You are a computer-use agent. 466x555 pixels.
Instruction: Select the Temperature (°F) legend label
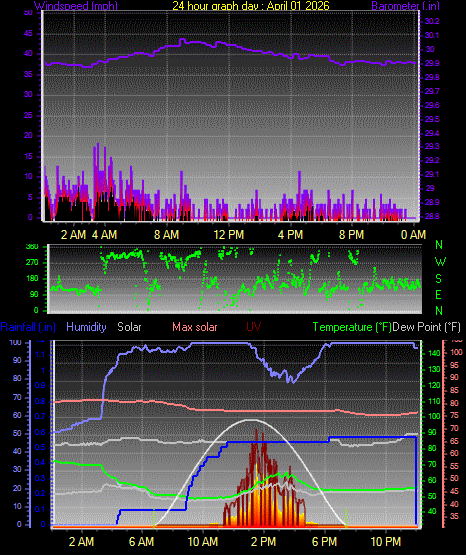click(x=352, y=327)
